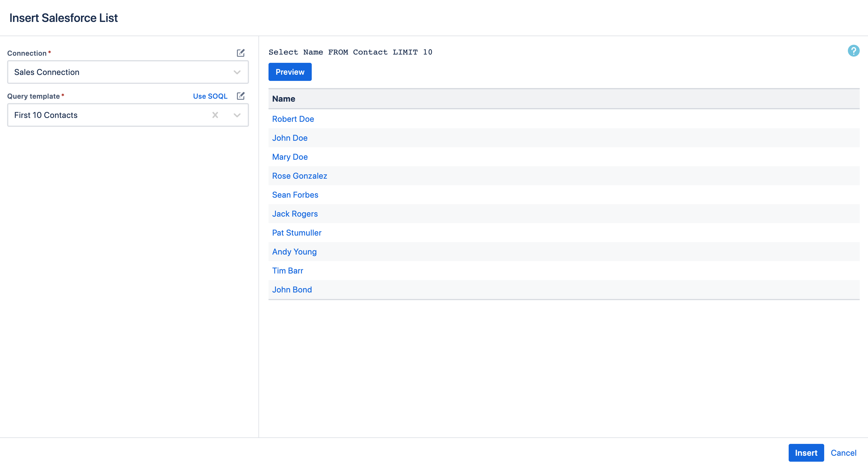Open the Mary Doe contact link
The image size is (868, 467).
click(290, 157)
